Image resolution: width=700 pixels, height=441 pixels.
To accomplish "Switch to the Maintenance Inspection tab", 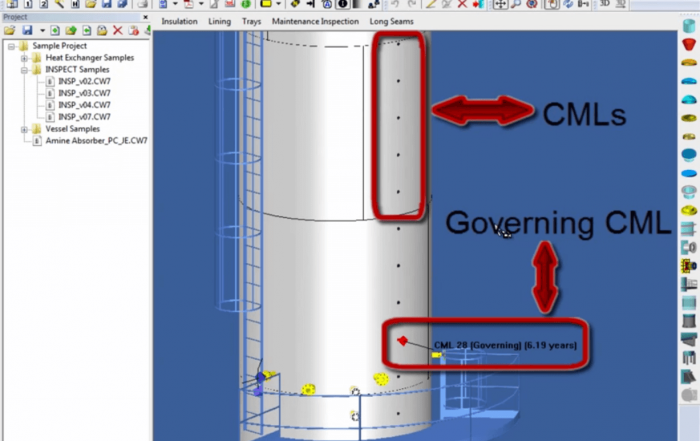I will [x=315, y=21].
